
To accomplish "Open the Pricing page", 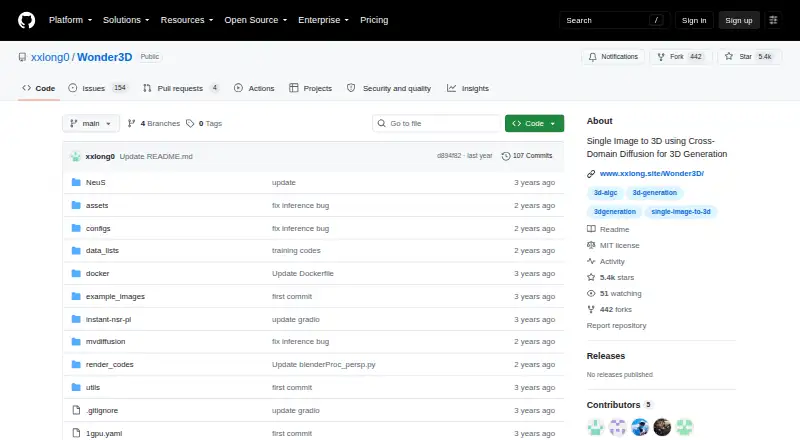I will pos(374,20).
